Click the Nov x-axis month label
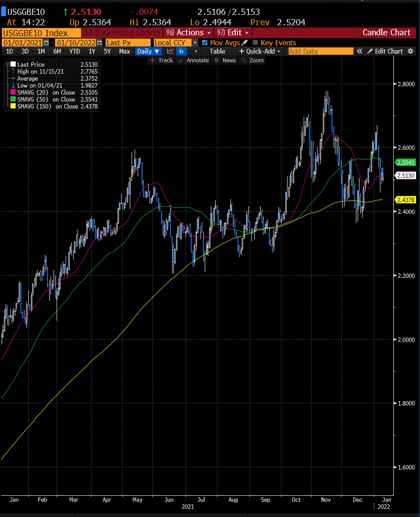This screenshot has height=517, width=420. (325, 500)
